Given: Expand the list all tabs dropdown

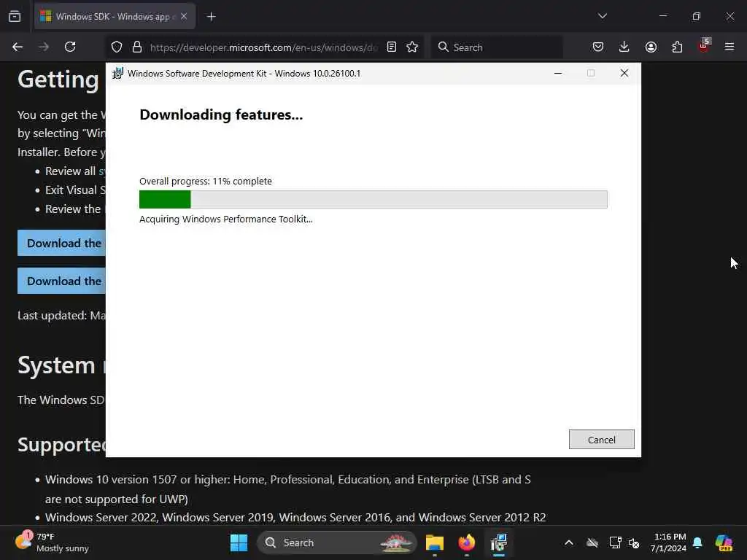Looking at the screenshot, I should click(x=602, y=16).
